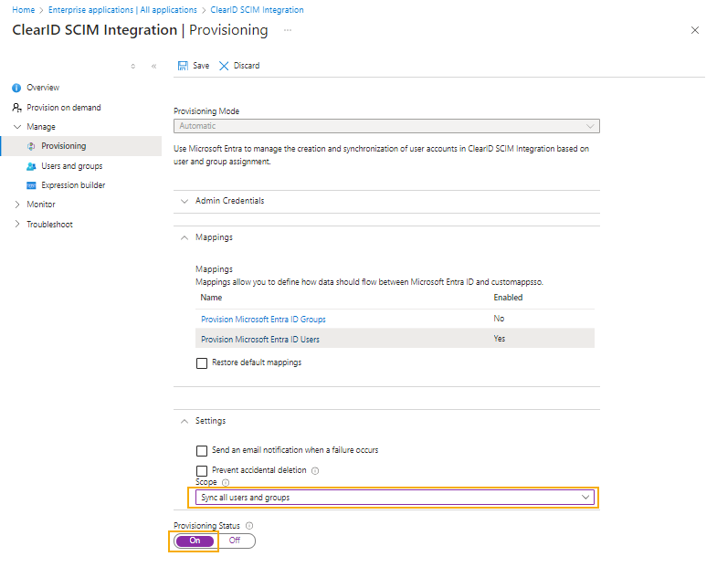Click the Provisioning Status info icon
The image size is (717, 588).
(249, 526)
